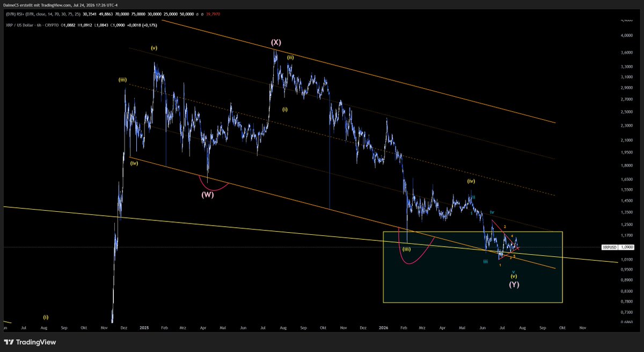Click the 2026 year label on time axis
644x352 pixels.
[383, 327]
